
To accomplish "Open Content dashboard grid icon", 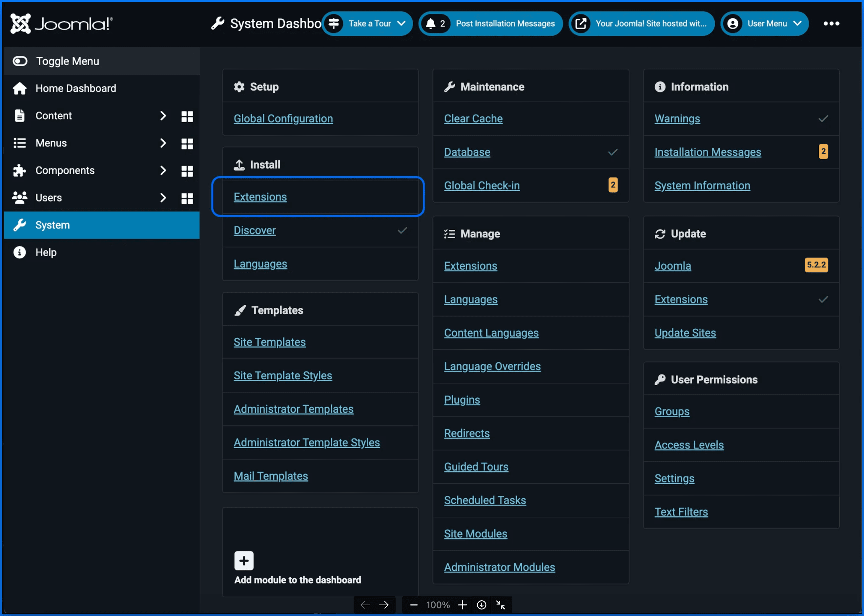I will point(187,116).
